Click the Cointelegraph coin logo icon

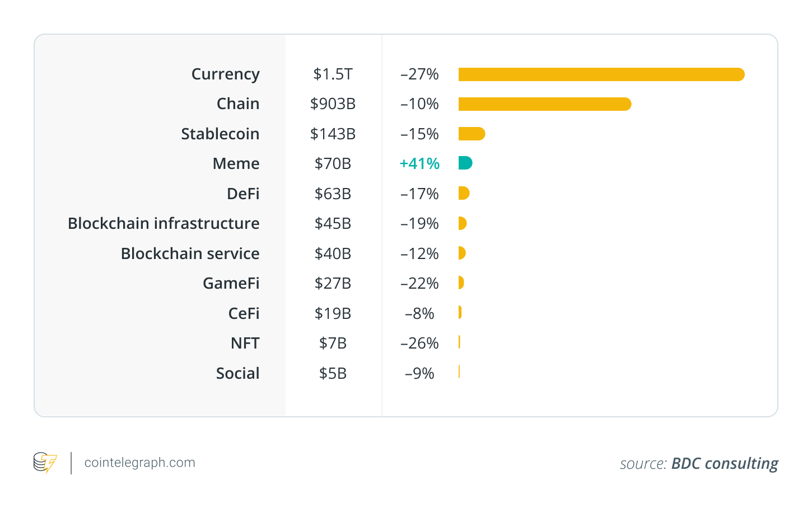point(45,463)
